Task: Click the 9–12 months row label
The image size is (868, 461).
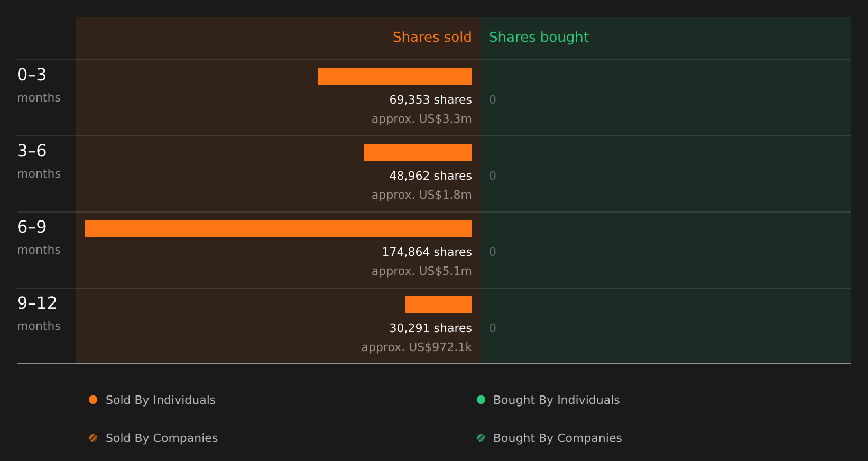Action: point(39,314)
